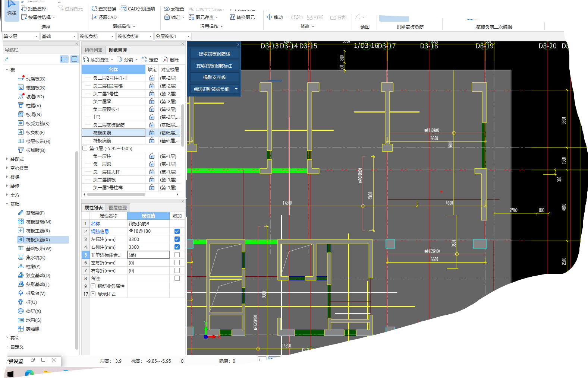Select the 垫层(X) icon
588x378 pixels.
pos(21,311)
